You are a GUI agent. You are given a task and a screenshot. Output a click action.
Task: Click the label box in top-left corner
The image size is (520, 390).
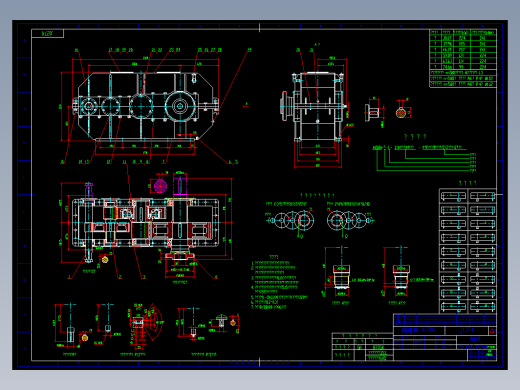click(48, 33)
